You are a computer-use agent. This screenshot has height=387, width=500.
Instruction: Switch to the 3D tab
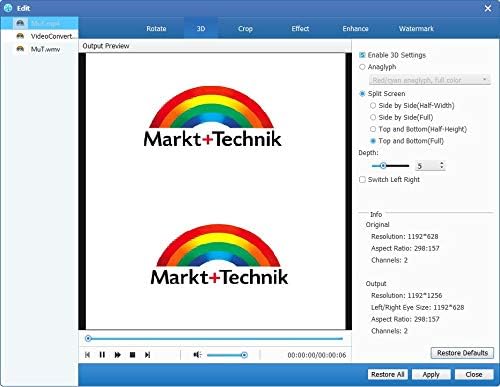click(201, 29)
